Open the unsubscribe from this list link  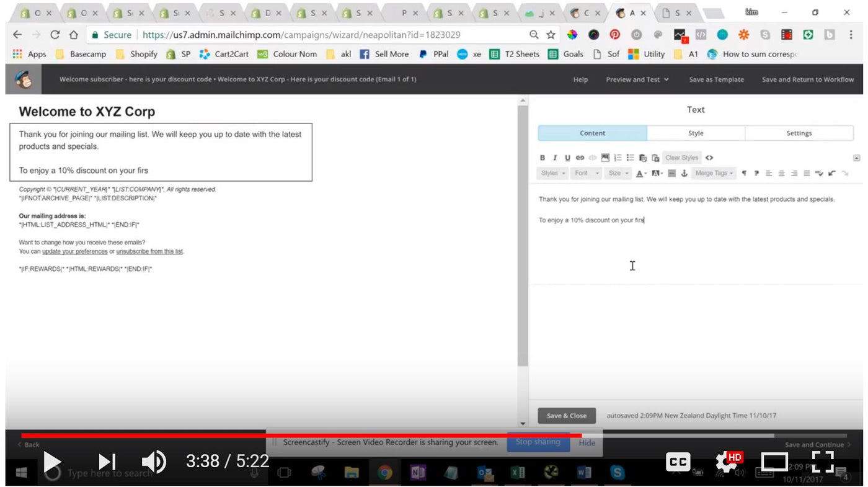coord(149,251)
